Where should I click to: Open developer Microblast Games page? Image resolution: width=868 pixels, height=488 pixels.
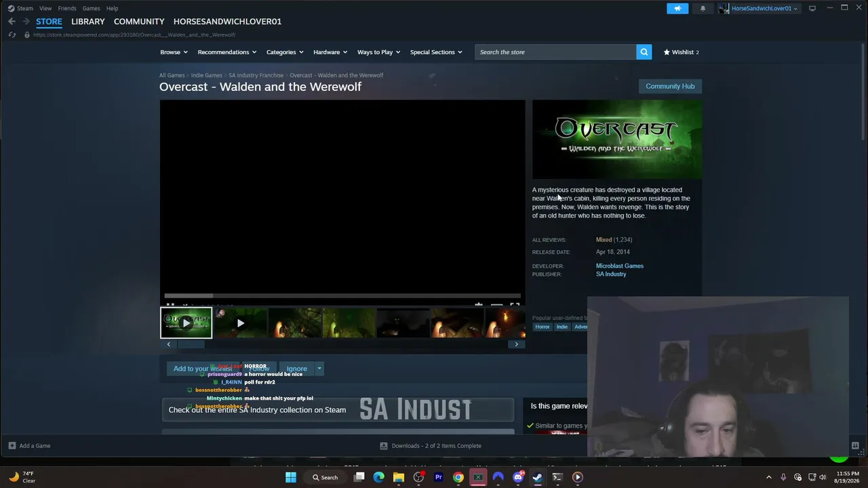[620, 266]
